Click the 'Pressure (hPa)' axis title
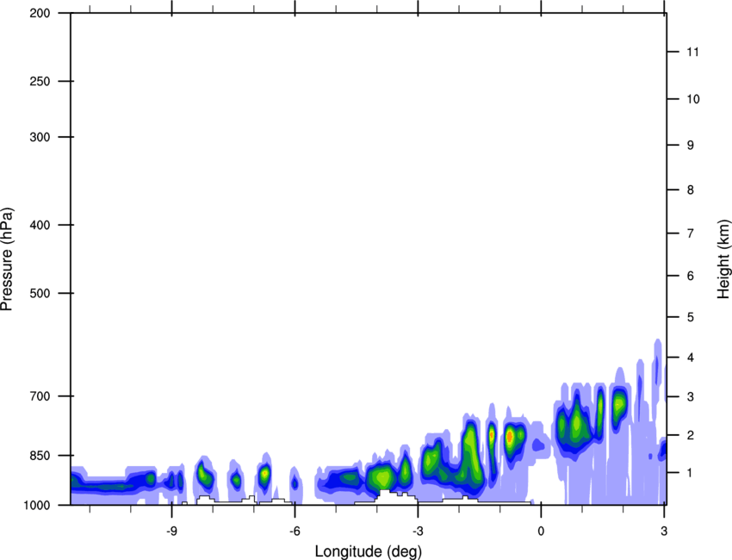 pos(7,259)
